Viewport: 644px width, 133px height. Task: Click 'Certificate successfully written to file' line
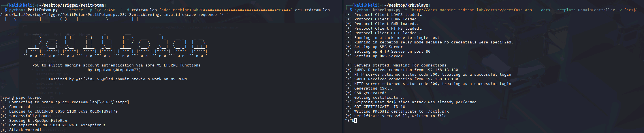click(396, 116)
